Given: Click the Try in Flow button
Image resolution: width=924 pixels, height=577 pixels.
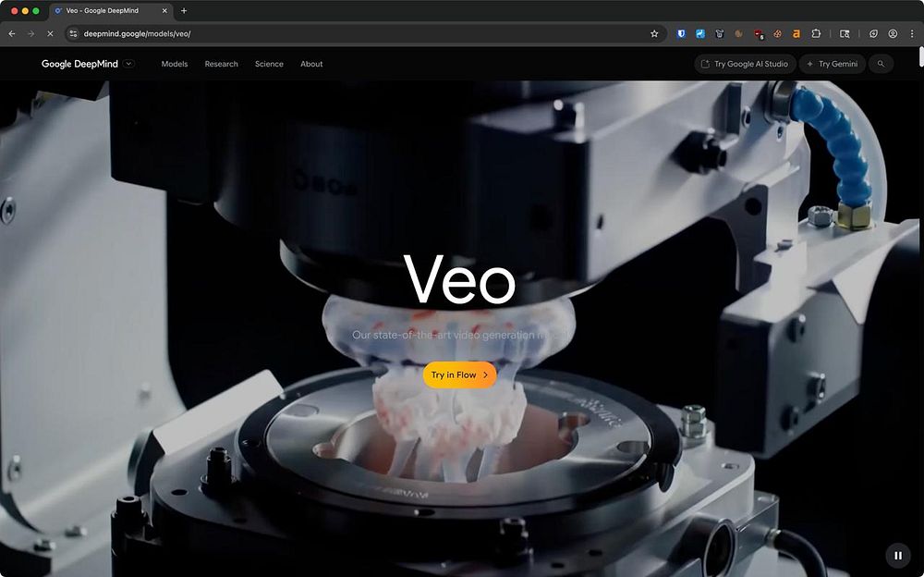Looking at the screenshot, I should click(x=459, y=374).
